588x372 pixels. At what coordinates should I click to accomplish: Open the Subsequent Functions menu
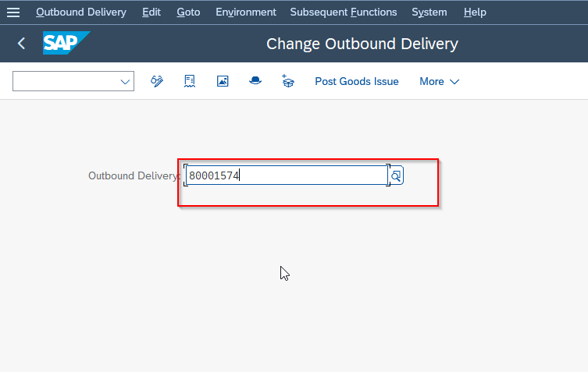point(343,12)
